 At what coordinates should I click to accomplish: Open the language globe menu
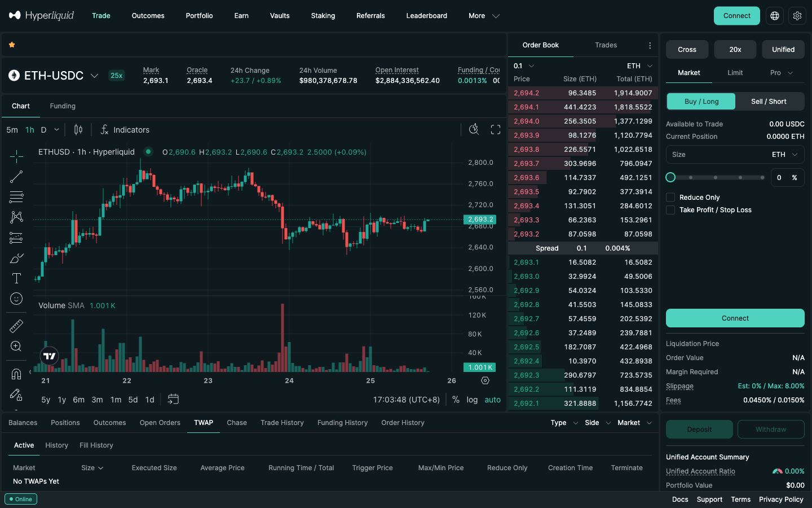[x=775, y=16]
